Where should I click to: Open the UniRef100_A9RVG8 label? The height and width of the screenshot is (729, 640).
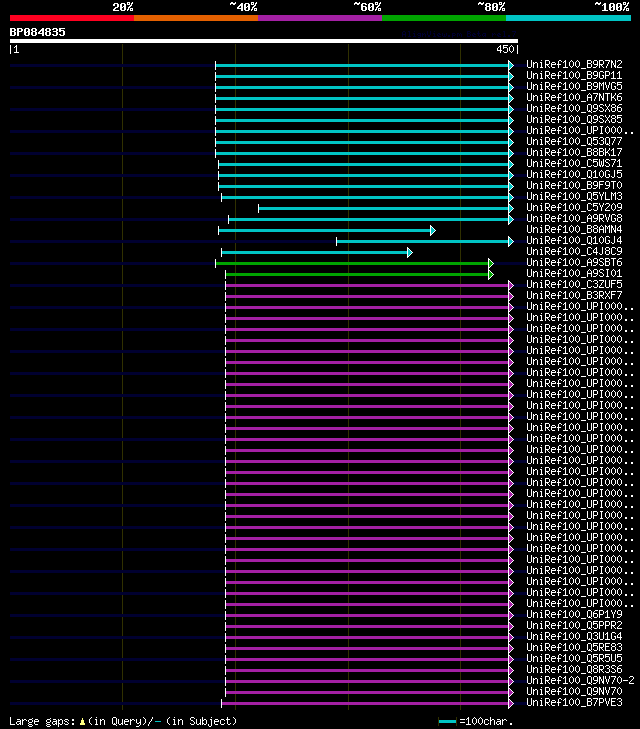coord(574,219)
